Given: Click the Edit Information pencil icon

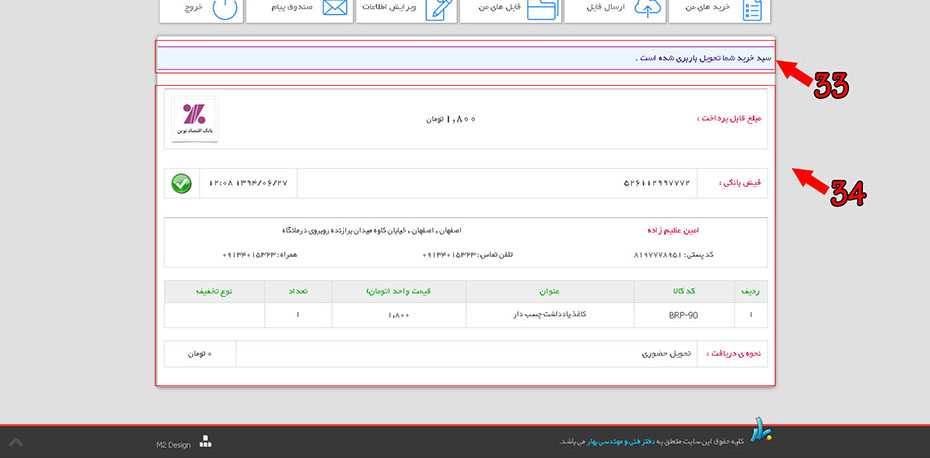Looking at the screenshot, I should tap(438, 9).
